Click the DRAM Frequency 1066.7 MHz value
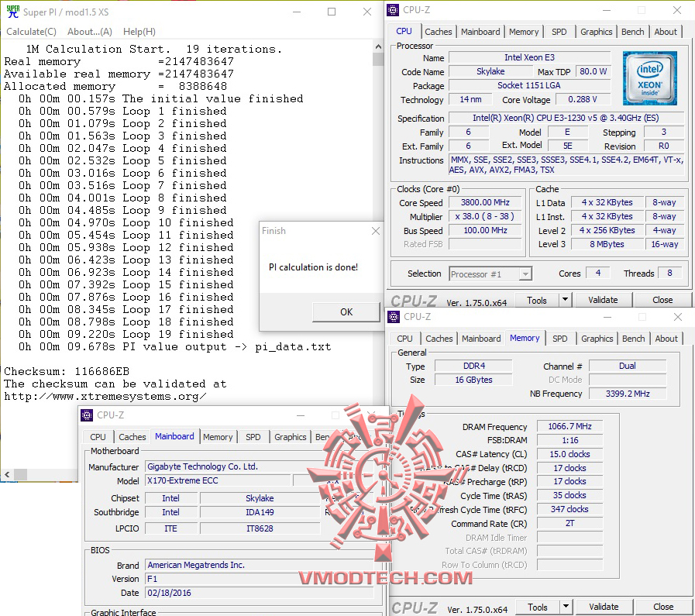Image resolution: width=695 pixels, height=616 pixels. 569,426
